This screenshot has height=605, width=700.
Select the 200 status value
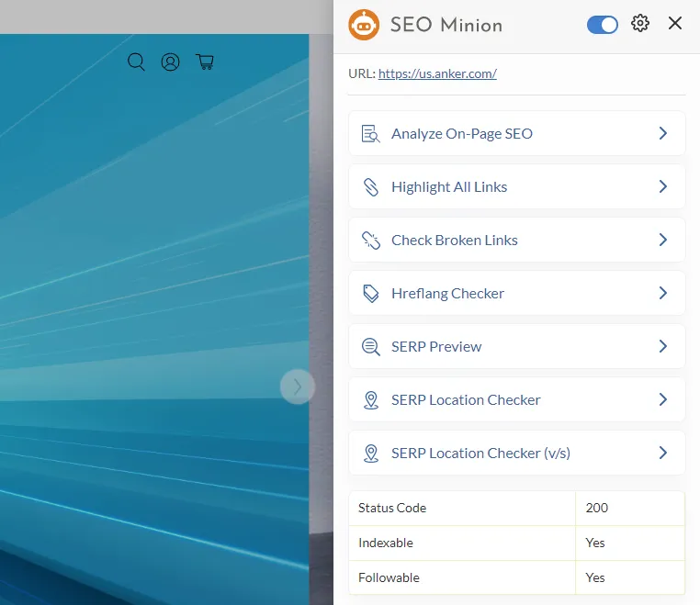596,509
